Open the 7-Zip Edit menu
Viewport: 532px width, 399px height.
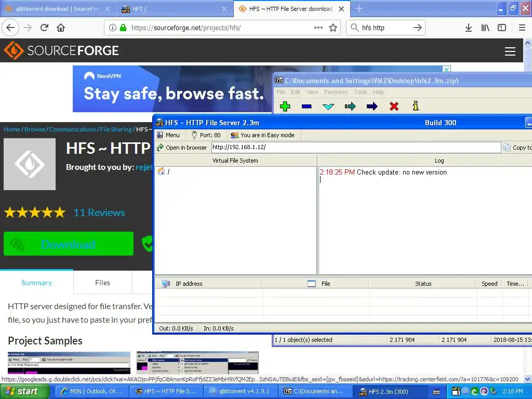coord(296,92)
